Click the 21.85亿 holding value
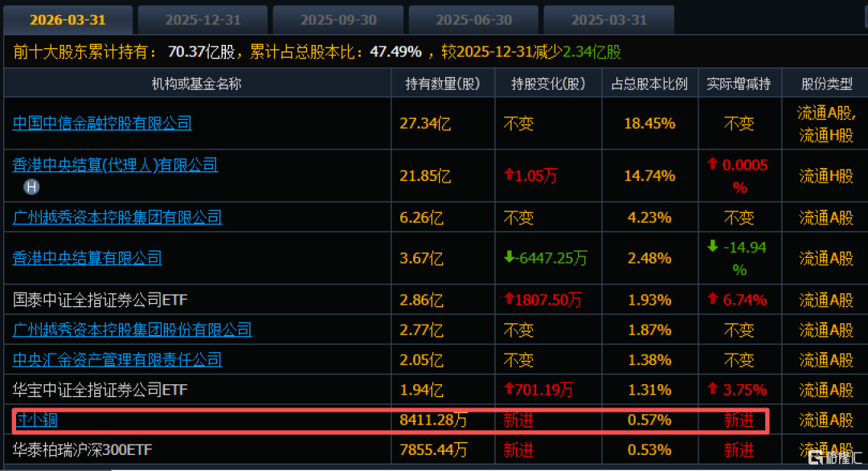868x471 pixels. (425, 176)
